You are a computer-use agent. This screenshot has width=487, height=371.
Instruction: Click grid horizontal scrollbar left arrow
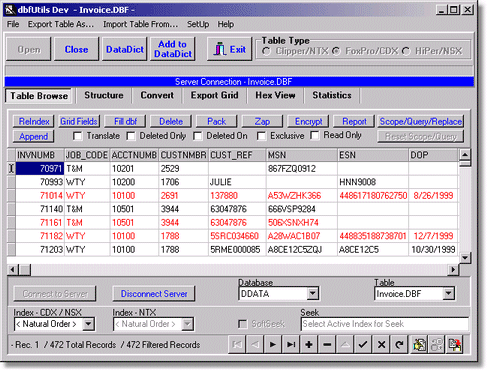[x=13, y=269]
